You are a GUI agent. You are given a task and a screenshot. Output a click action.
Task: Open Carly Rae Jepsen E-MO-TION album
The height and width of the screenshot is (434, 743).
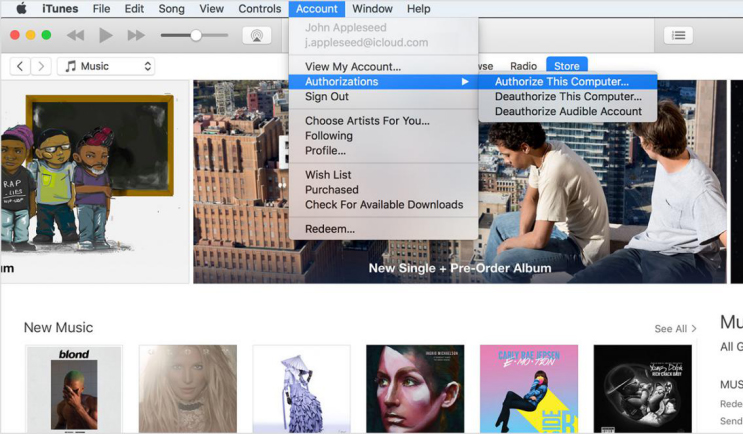[x=529, y=389]
